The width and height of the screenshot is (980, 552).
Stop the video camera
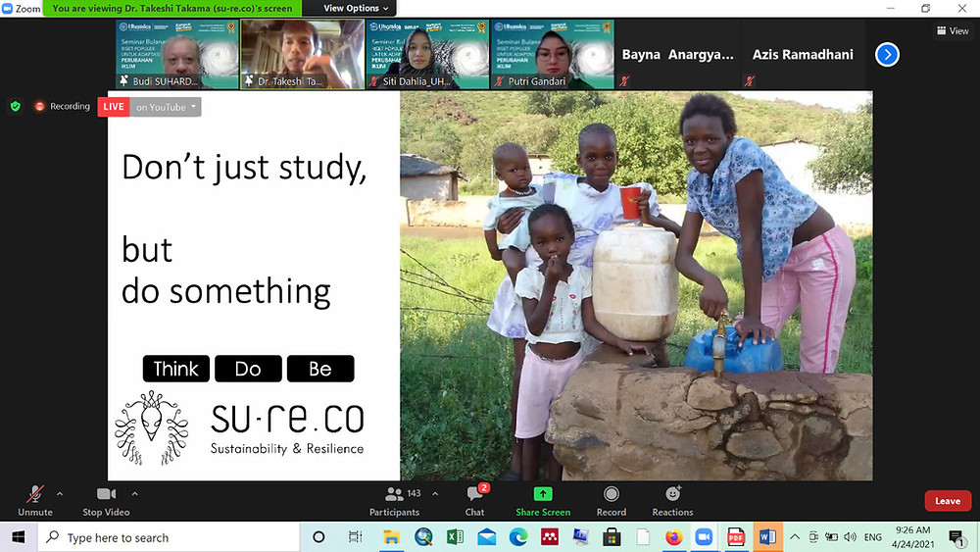(x=106, y=501)
